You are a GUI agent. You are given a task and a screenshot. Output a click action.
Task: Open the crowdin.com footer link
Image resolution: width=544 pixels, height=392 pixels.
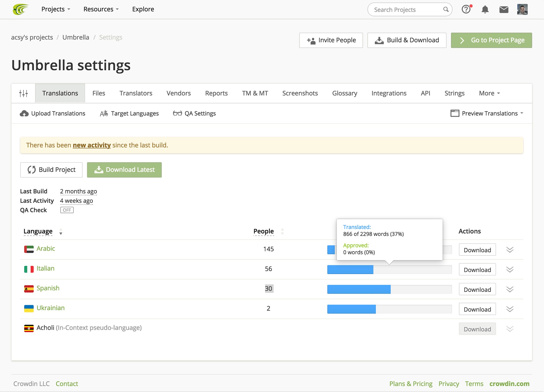tap(509, 384)
